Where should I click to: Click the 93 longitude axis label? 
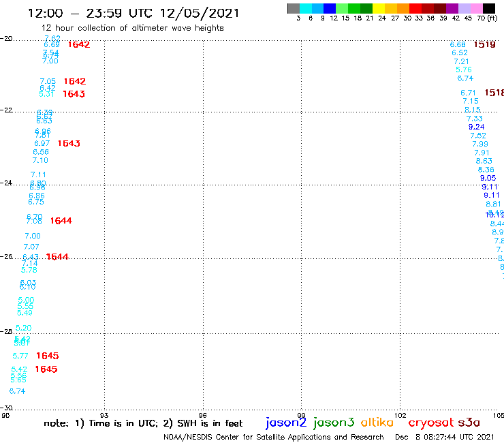104,415
